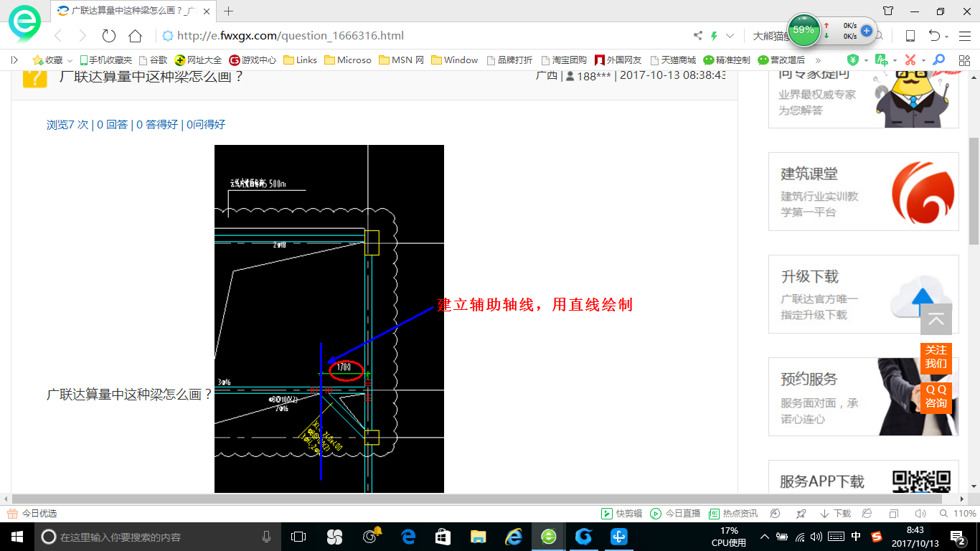Toggle page sound in the status bar
Screen dimensions: 980x551
tap(920, 514)
